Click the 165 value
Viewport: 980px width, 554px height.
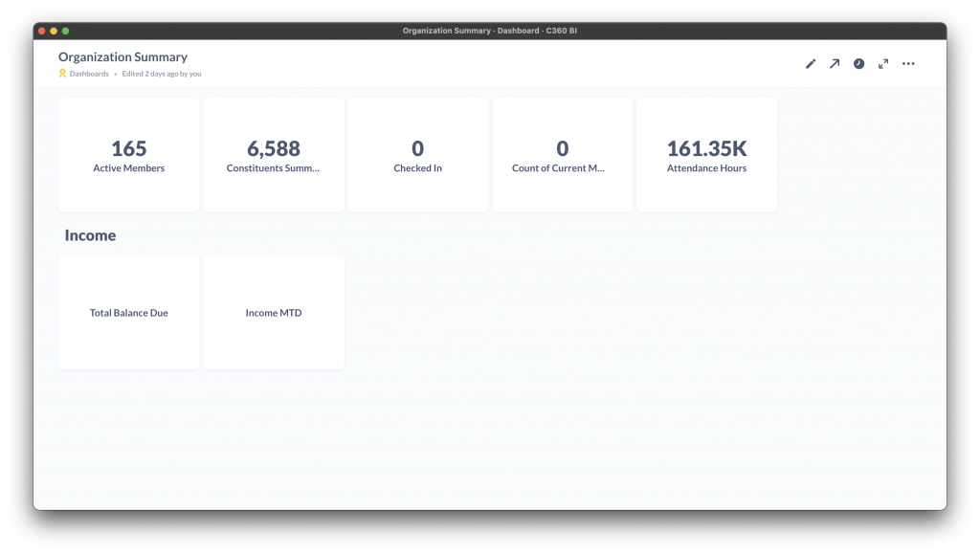click(x=129, y=148)
